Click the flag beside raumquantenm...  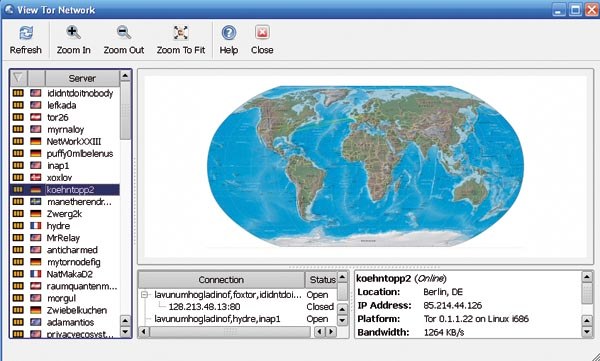(36, 286)
